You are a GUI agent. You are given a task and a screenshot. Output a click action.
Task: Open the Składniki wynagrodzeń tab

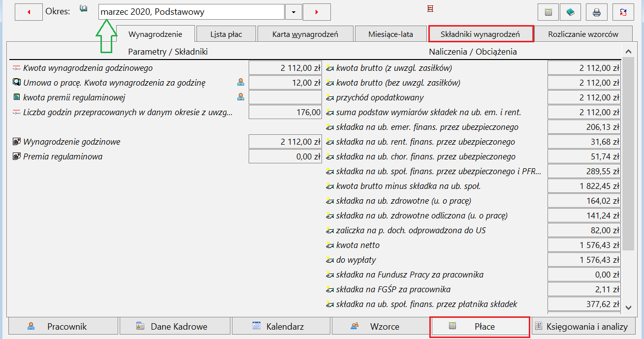click(x=480, y=34)
